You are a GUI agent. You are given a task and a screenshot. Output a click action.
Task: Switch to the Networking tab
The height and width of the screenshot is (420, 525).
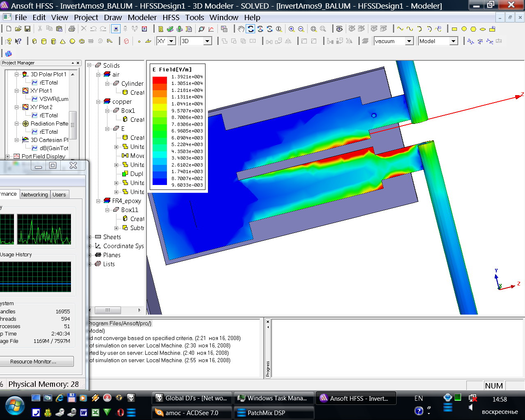coord(34,194)
